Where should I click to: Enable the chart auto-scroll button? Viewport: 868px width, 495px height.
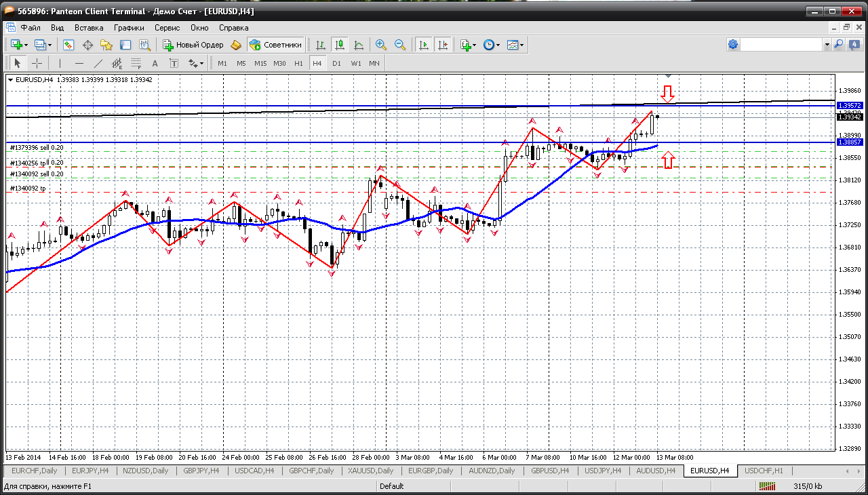click(423, 45)
